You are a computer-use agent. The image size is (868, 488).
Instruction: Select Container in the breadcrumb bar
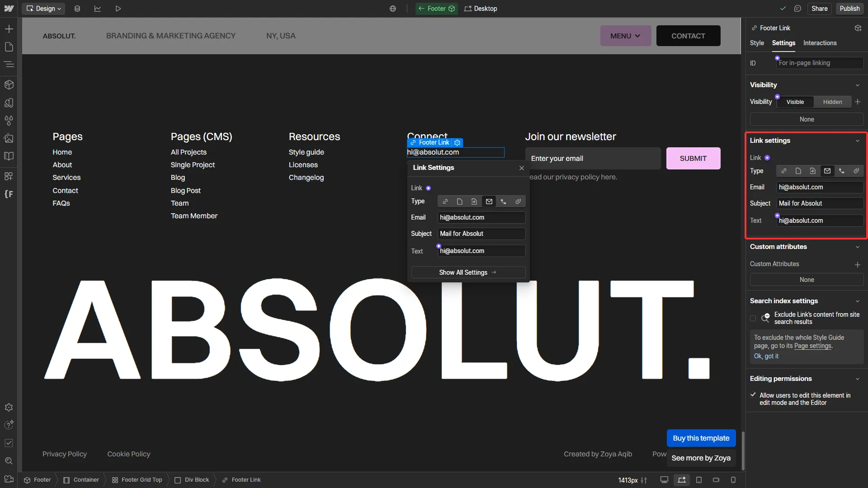tap(81, 480)
